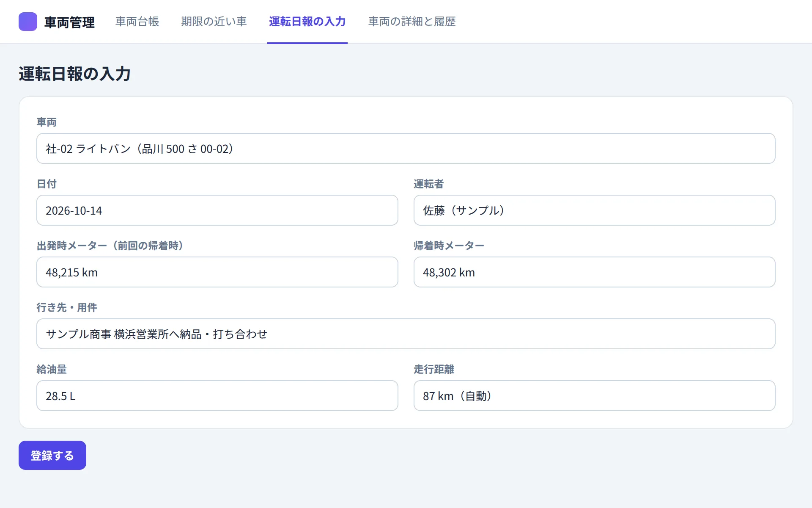Viewport: 812px width, 508px height.
Task: Click the 日付 field label
Action: (x=47, y=184)
